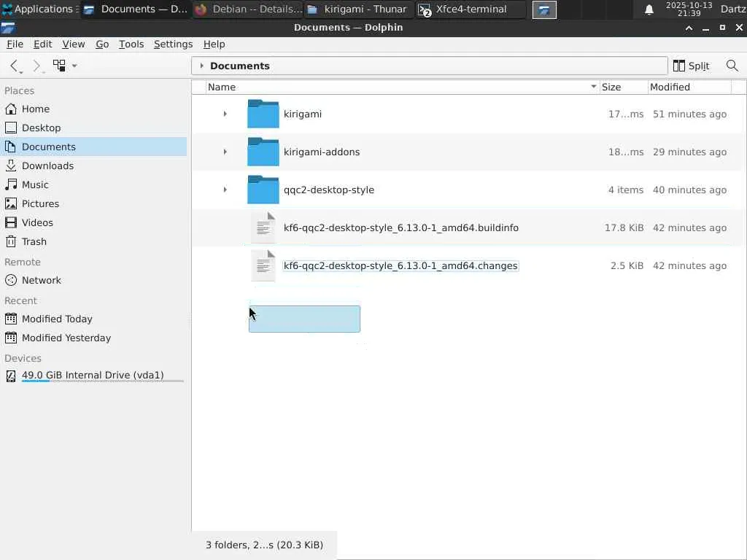
Task: Switch to kirigami - Thunar taskbar item
Action: [x=359, y=9]
